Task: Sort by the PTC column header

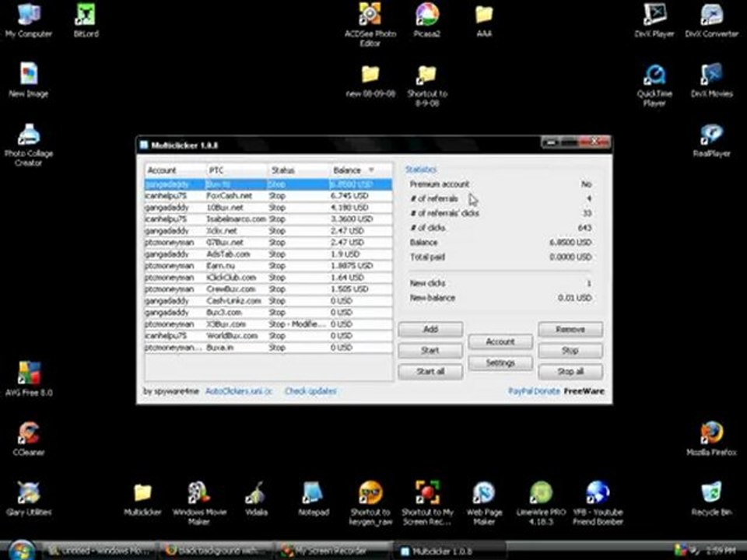Action: (x=237, y=170)
